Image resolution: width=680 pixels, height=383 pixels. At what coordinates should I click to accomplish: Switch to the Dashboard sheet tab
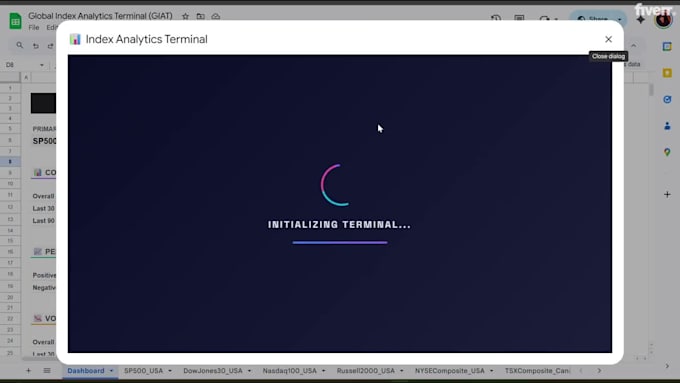86,371
